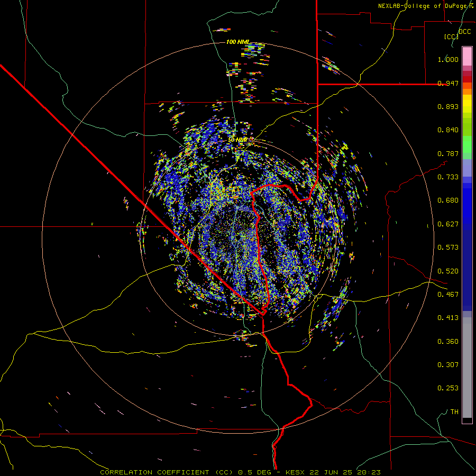Image resolution: width=476 pixels, height=476 pixels.
Task: Click the TH threshold label on the legend
Action: coord(454,412)
